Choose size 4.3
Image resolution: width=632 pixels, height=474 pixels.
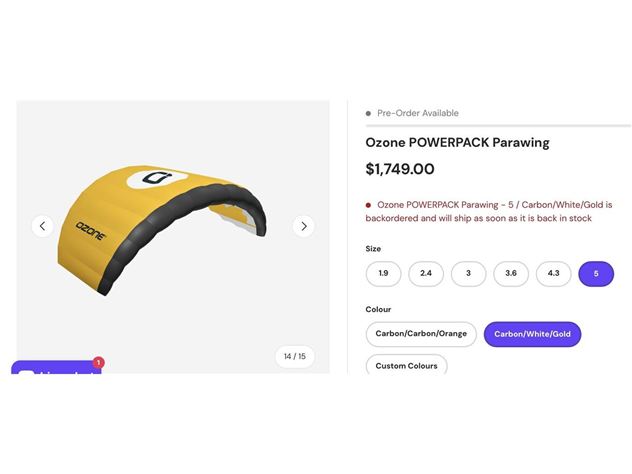(x=553, y=274)
